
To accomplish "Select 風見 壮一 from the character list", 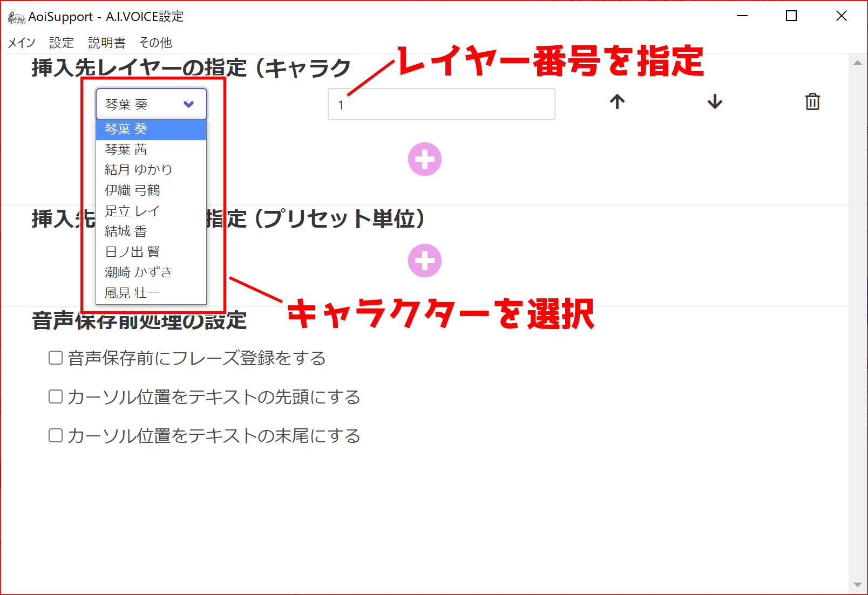I will 151,293.
